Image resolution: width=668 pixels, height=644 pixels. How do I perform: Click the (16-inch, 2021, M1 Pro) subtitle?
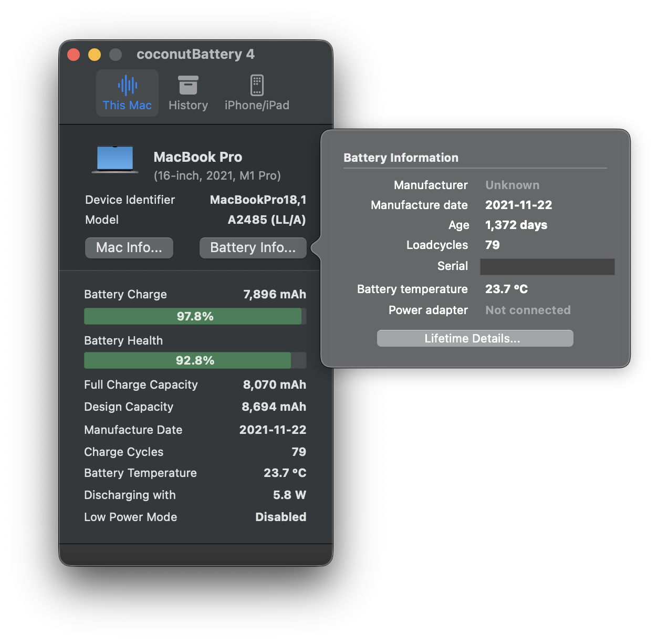pyautogui.click(x=217, y=175)
